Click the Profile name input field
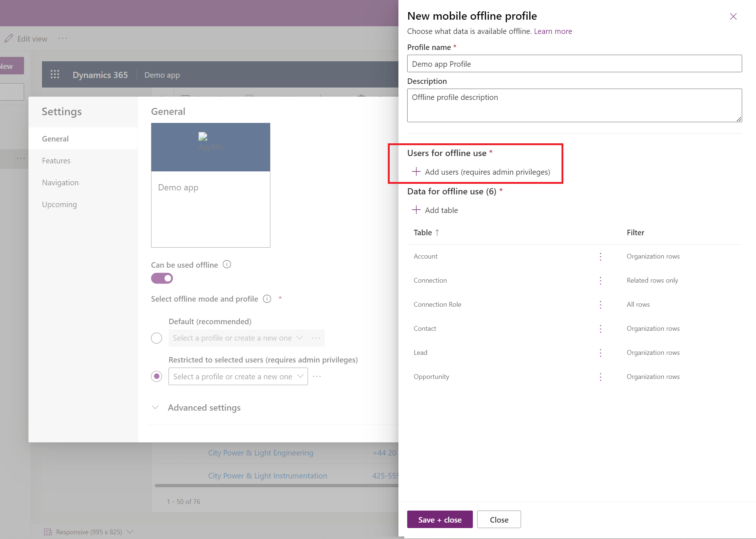Image resolution: width=756 pixels, height=539 pixels. pyautogui.click(x=574, y=63)
